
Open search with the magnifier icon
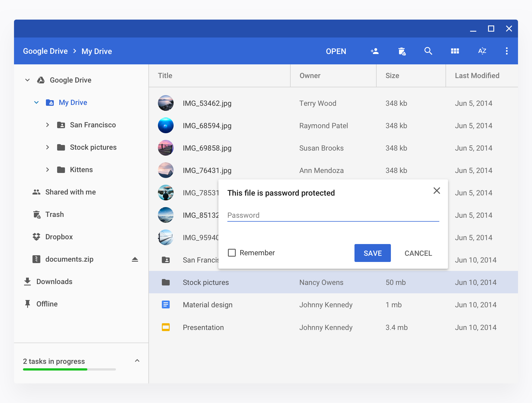[x=428, y=51]
